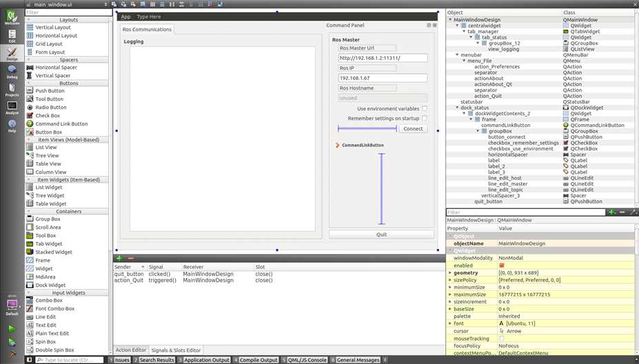Open the Compile Output pane

256,360
